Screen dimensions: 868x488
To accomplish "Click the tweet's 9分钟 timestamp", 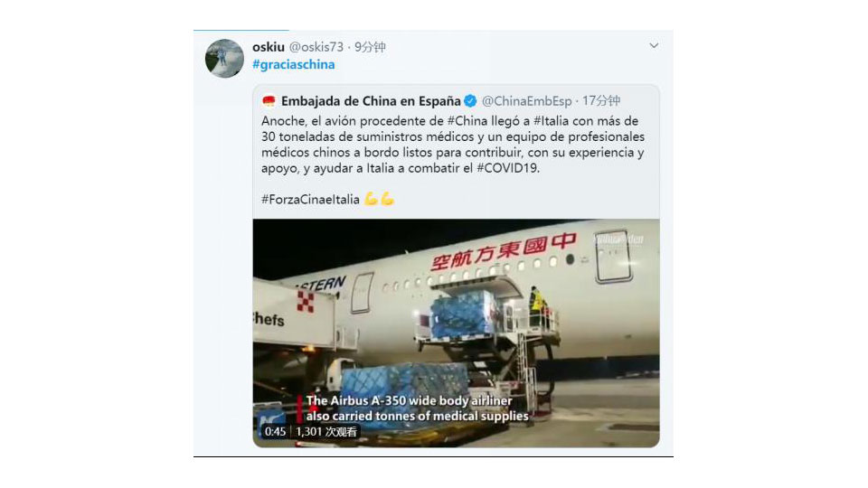I will coord(371,47).
